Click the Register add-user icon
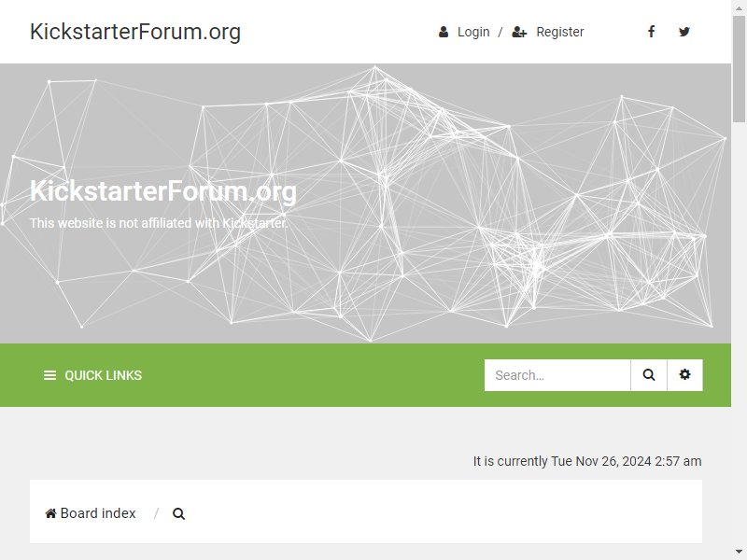Screen dimensions: 747x560 [x=519, y=32]
